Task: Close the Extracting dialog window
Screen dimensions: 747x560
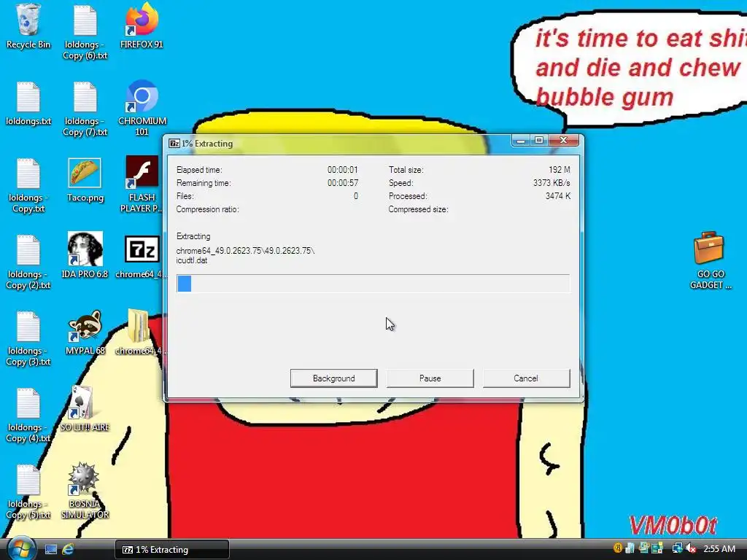Action: click(x=564, y=141)
